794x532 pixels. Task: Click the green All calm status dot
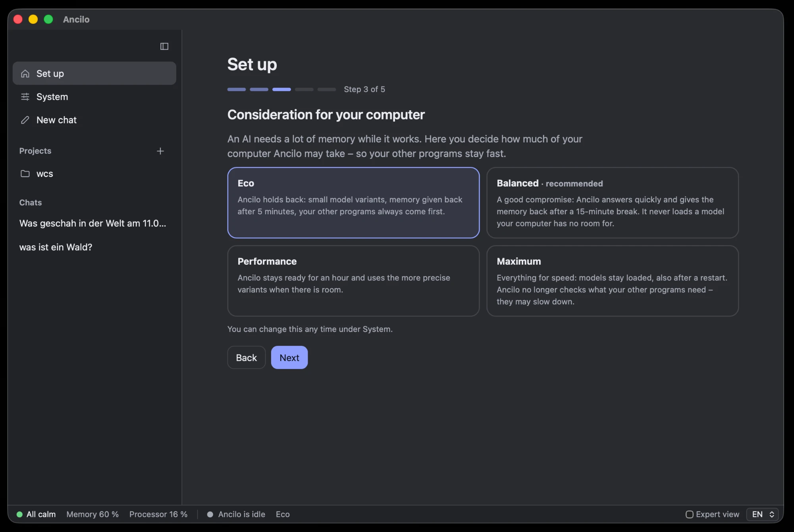pos(19,514)
